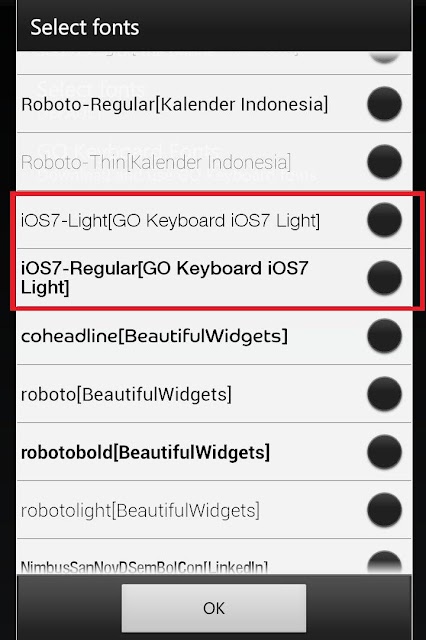Click the OK button
The image size is (426, 640).
tap(214, 608)
